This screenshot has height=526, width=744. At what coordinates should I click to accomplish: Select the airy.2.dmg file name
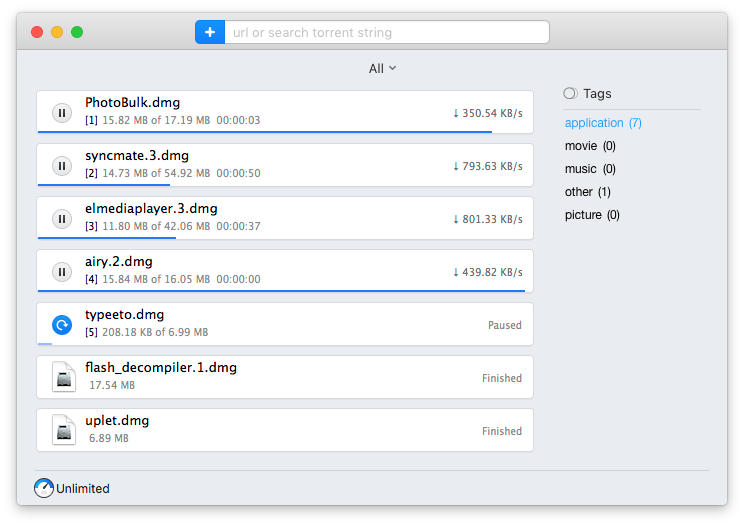click(x=119, y=262)
